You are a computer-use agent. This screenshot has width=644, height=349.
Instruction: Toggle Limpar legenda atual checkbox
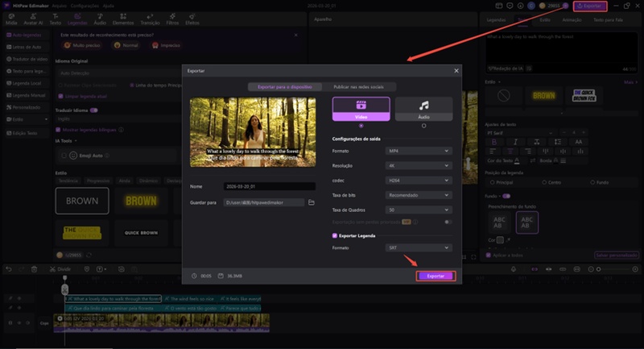click(61, 96)
